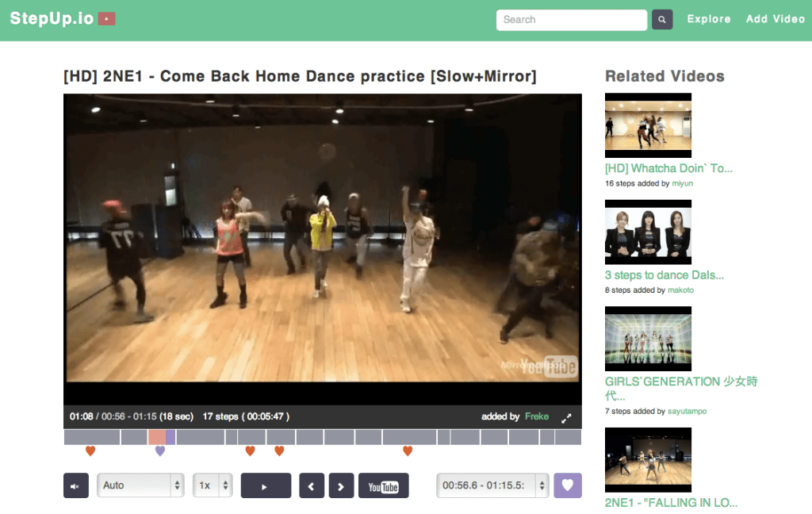This screenshot has height=514, width=812.
Task: Click the Whatcha Doin' video thumbnail
Action: click(x=649, y=125)
